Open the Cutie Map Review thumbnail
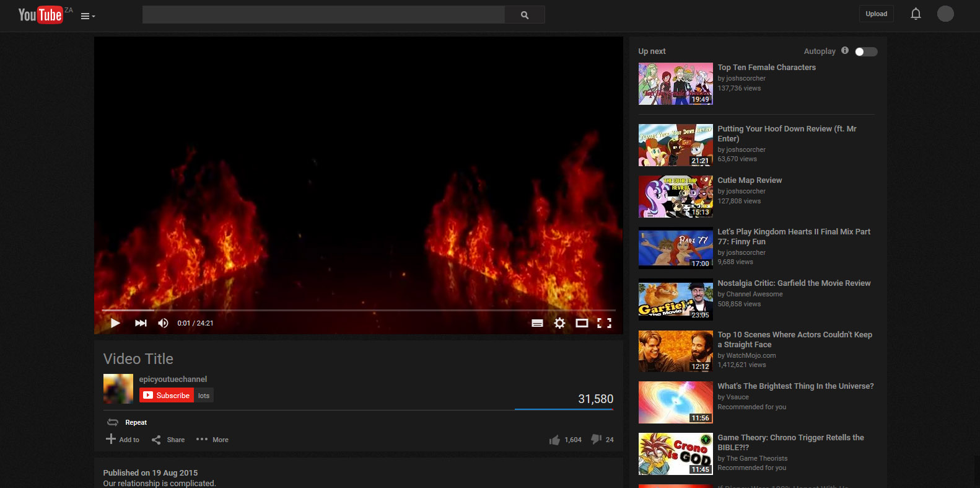The image size is (980, 488). [675, 197]
